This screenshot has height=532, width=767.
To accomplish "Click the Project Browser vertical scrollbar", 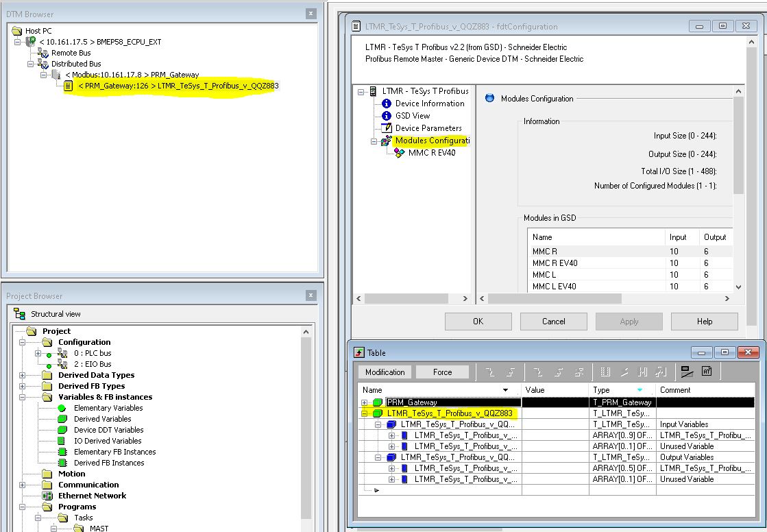I will pyautogui.click(x=306, y=428).
